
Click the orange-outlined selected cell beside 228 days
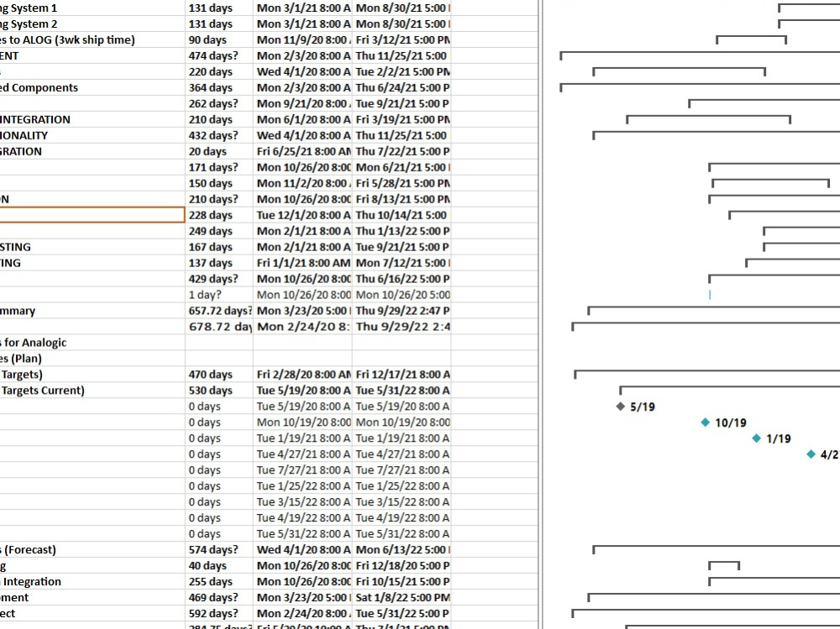[x=92, y=215]
